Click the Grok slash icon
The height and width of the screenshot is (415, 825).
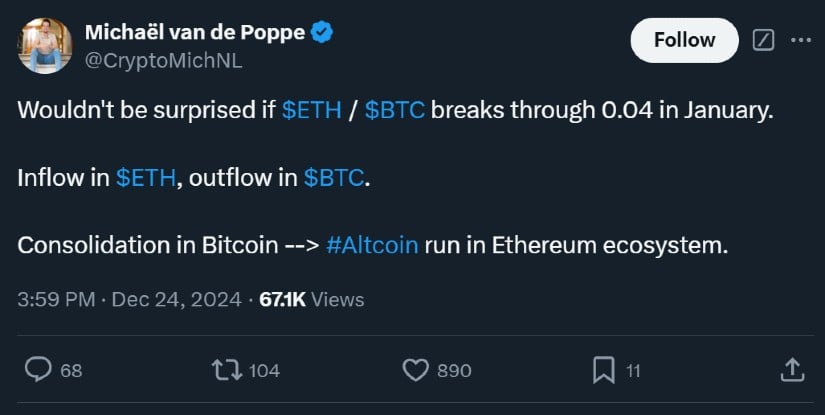click(763, 40)
